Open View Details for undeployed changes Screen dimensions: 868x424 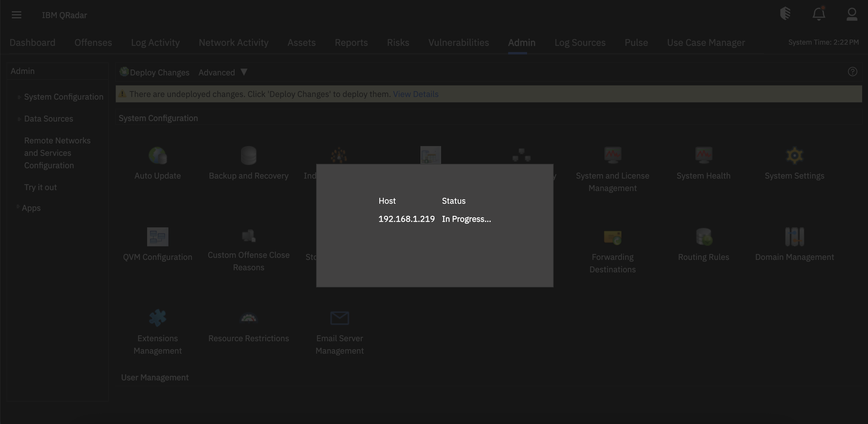[415, 94]
